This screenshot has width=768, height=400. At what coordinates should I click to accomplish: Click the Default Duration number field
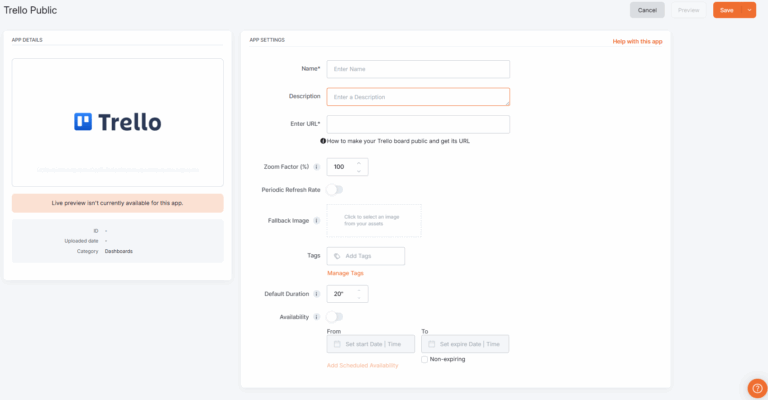347,294
